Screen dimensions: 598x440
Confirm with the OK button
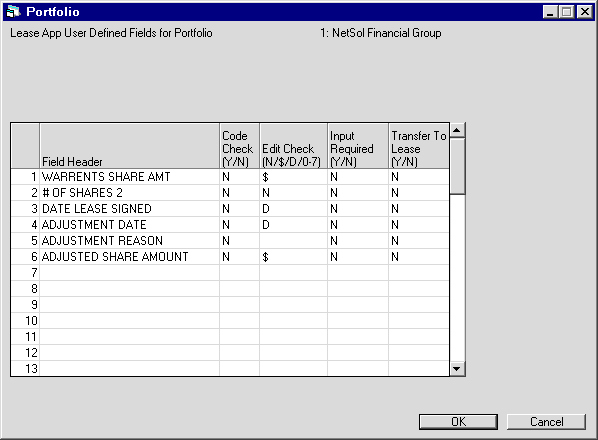click(x=458, y=422)
